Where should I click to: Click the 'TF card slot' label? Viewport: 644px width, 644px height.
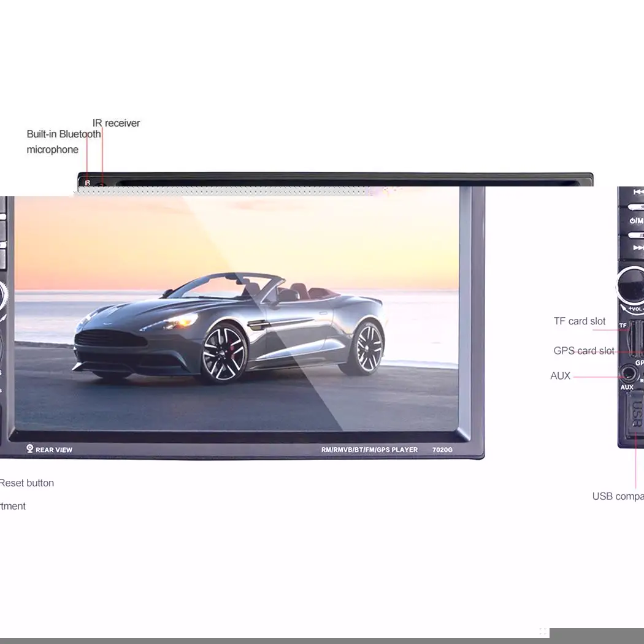click(579, 321)
